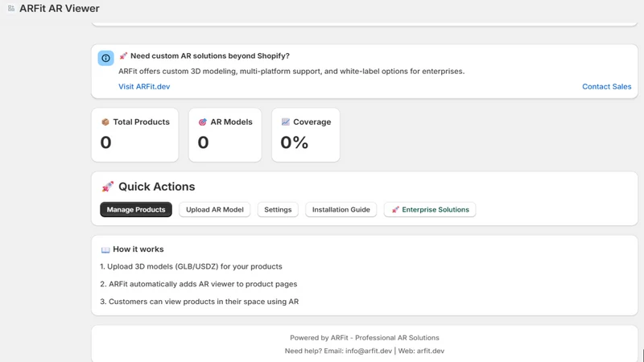Click the book icon beside How it works

click(105, 249)
